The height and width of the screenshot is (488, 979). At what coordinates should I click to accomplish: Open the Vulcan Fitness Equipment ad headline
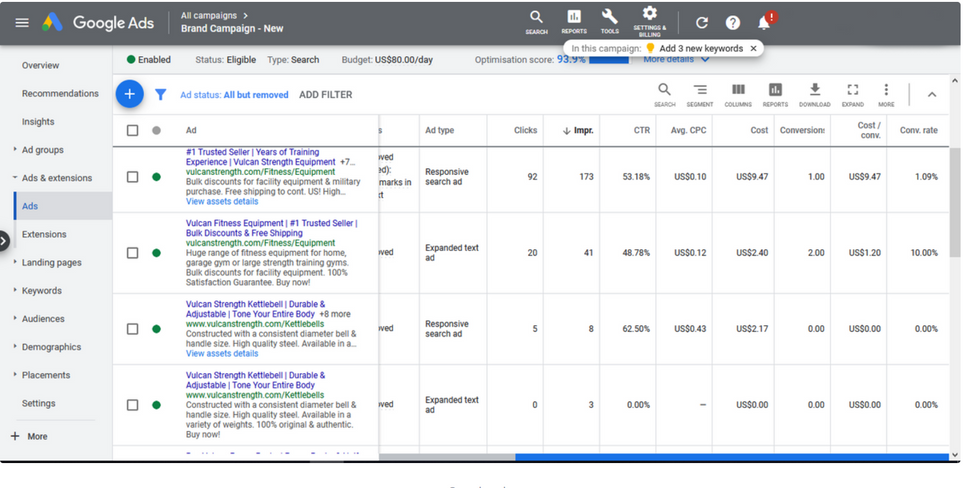272,228
